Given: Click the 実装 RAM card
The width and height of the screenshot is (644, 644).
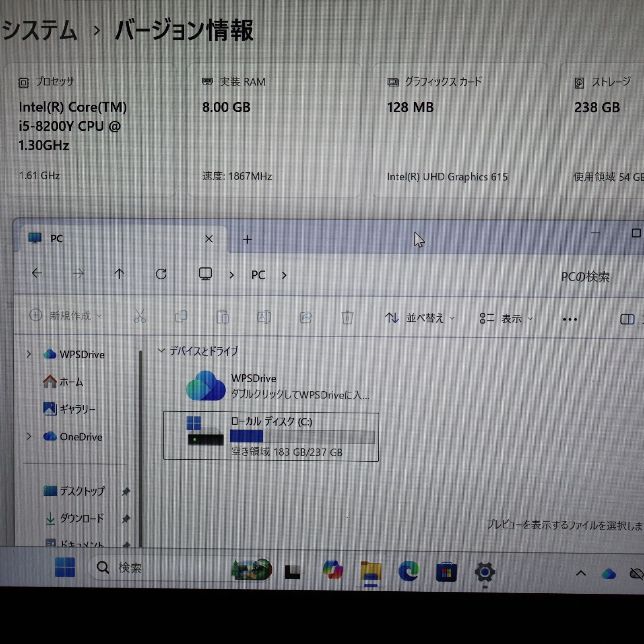Looking at the screenshot, I should click(274, 130).
